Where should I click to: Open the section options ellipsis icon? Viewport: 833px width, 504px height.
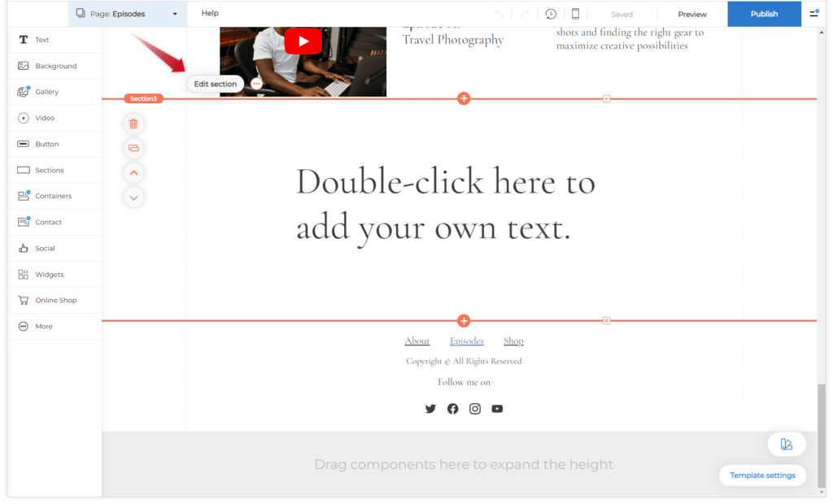256,84
